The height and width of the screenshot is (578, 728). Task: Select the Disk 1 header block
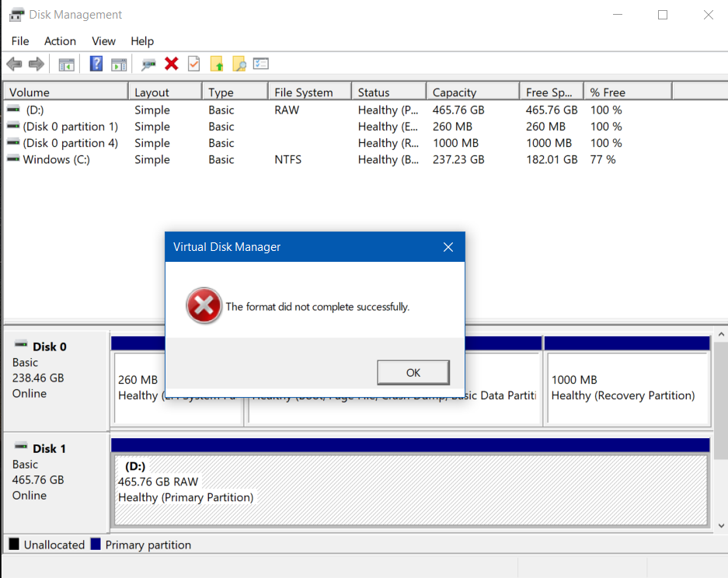coord(56,482)
